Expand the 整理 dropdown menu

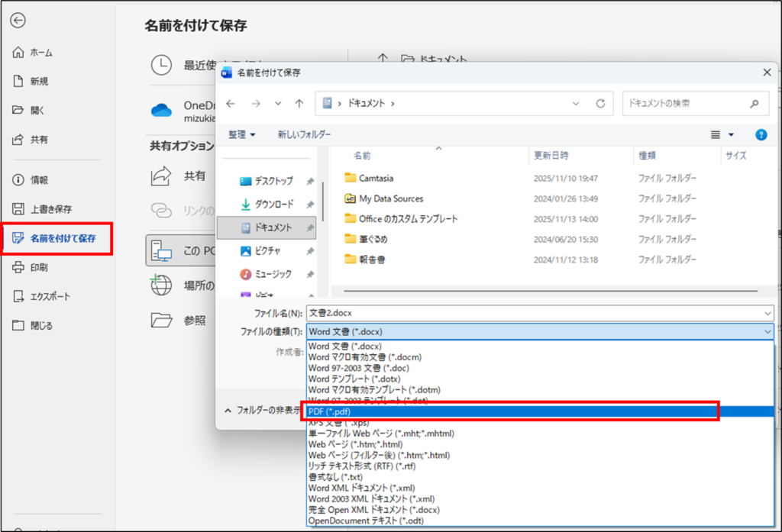click(242, 134)
